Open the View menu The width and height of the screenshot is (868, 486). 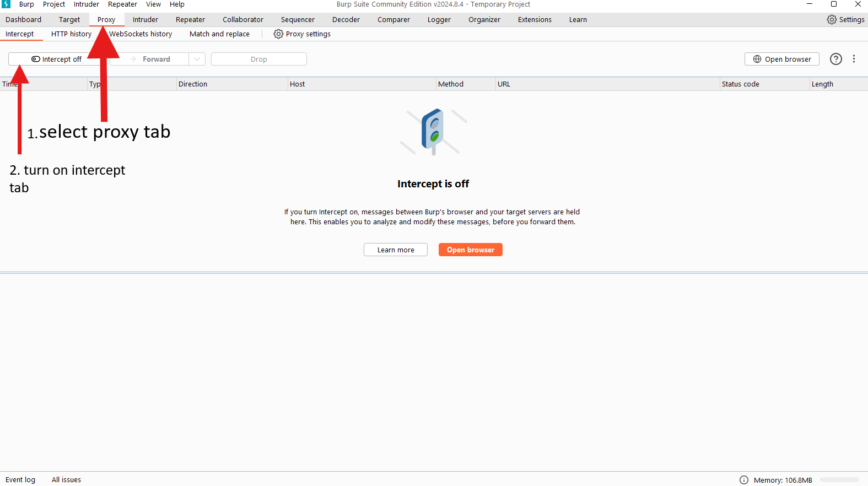153,4
